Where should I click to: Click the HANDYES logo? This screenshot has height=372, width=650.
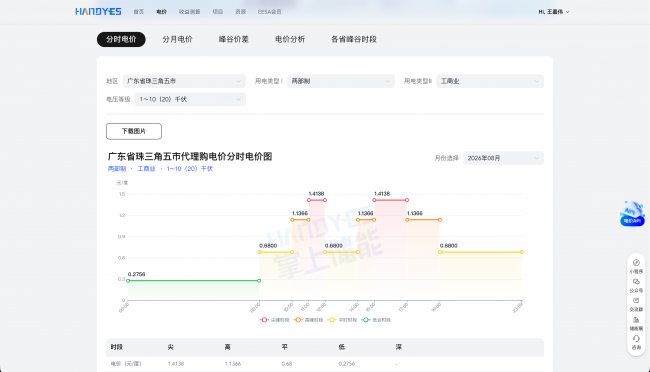point(98,12)
